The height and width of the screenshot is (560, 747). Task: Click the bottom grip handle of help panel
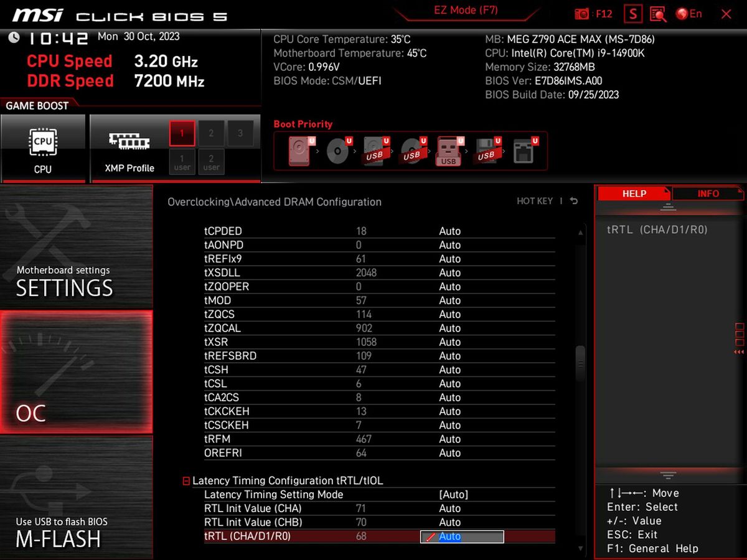coord(668,475)
